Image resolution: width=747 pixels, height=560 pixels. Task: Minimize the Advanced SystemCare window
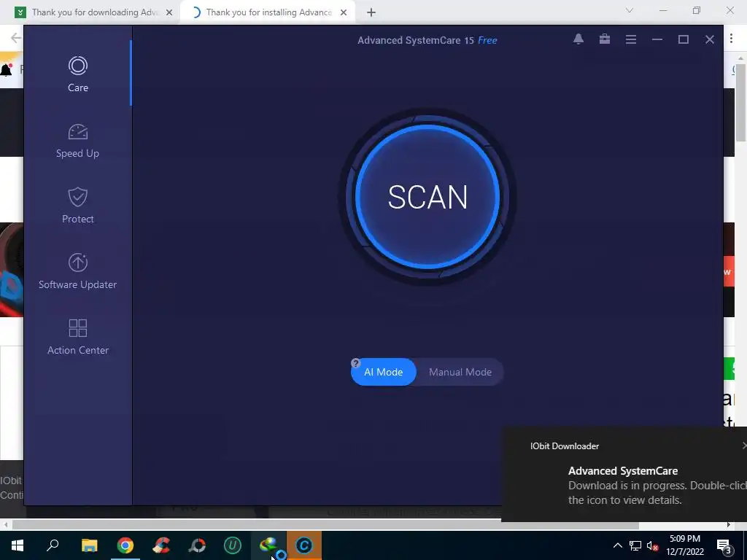coord(657,39)
